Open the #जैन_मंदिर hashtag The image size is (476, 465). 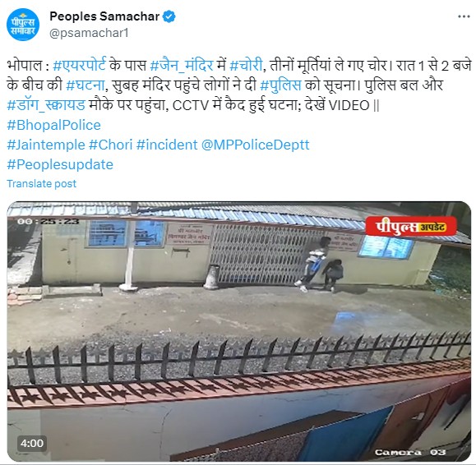[x=182, y=65]
